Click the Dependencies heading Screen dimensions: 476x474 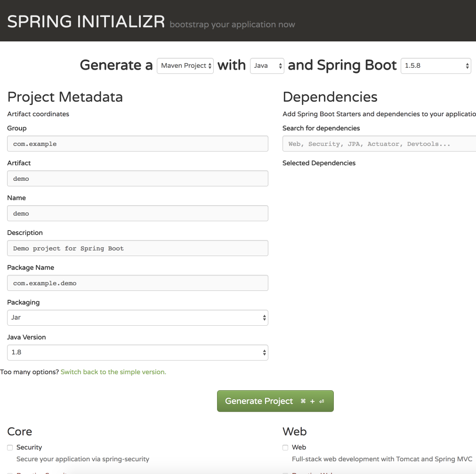click(x=330, y=97)
